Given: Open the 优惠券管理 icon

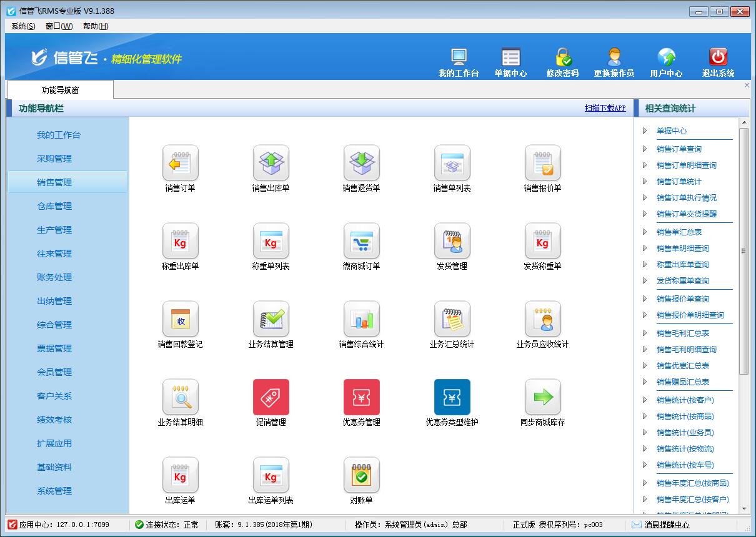Looking at the screenshot, I should [361, 397].
